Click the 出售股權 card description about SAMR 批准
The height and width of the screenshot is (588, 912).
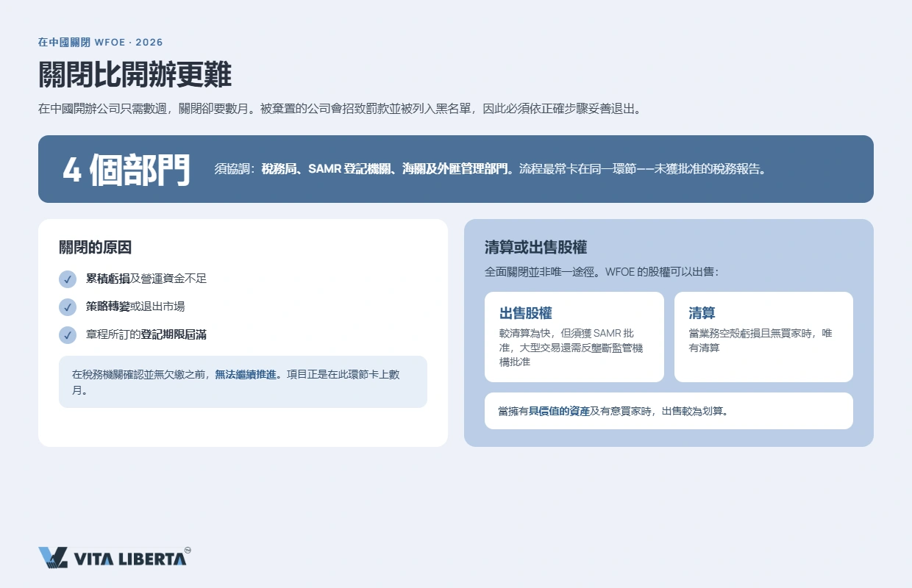click(571, 347)
